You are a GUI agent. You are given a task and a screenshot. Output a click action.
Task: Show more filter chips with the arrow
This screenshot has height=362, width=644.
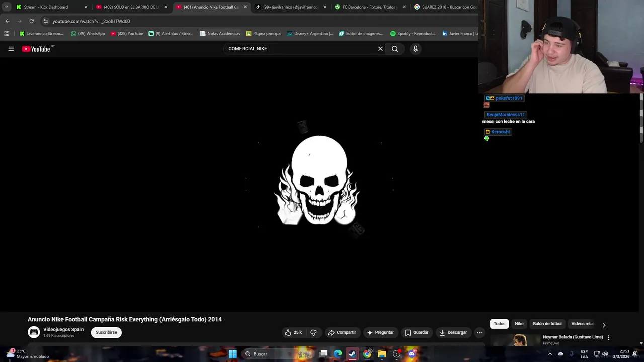(604, 325)
